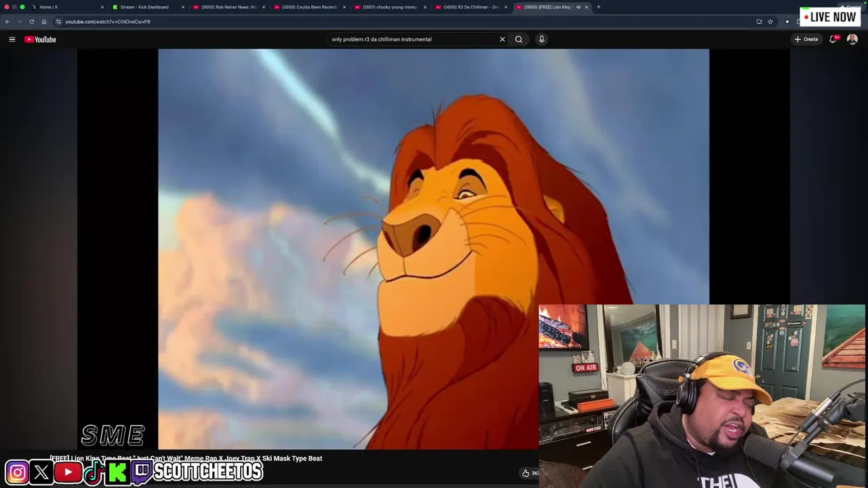Reload the page with the refresh icon

tap(31, 22)
